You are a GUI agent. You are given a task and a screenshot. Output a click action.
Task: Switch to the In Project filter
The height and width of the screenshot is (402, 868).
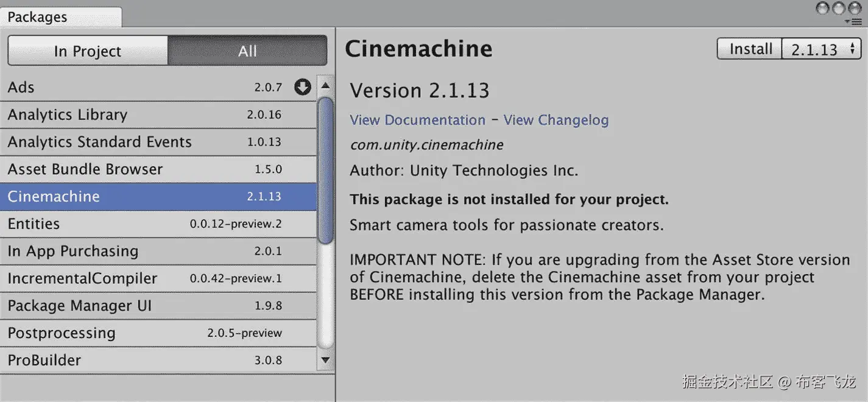pyautogui.click(x=88, y=51)
